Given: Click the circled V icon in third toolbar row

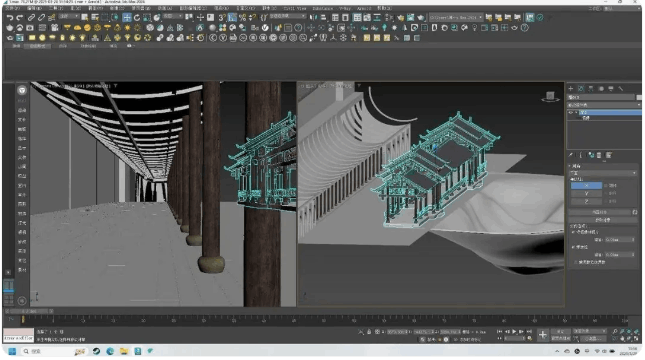Looking at the screenshot, I should click(x=223, y=38).
